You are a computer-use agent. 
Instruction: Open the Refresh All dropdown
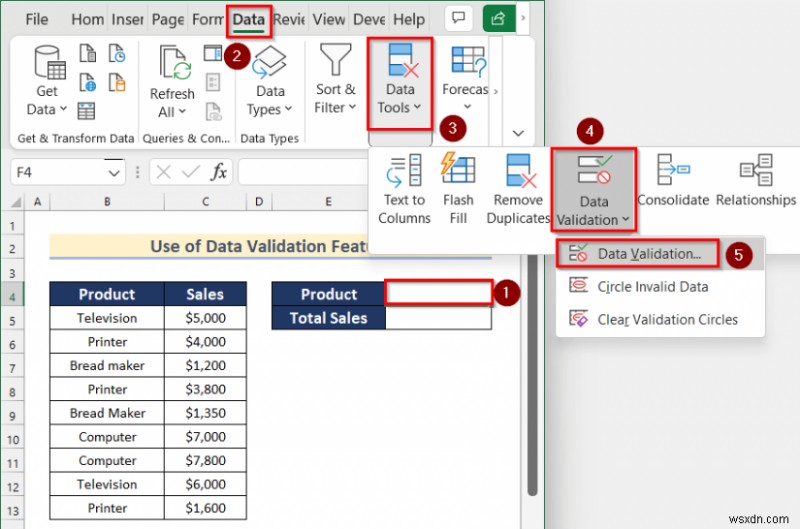pos(172,81)
